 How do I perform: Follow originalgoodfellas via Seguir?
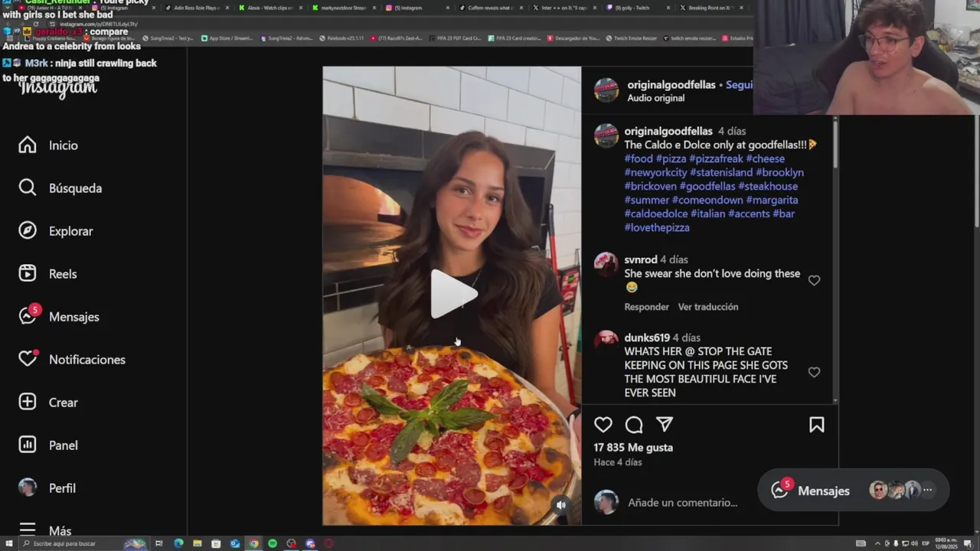click(739, 85)
